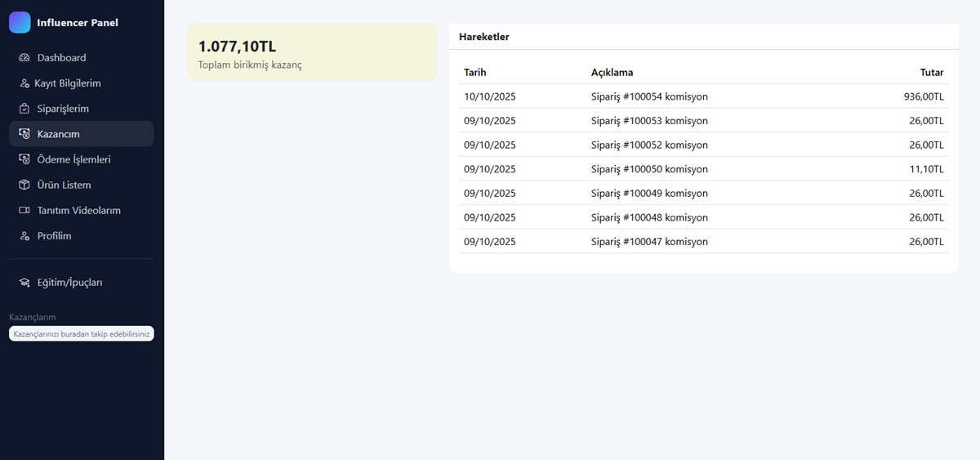
Task: Click the Eğitim/İpuçları graduation cap icon
Action: click(24, 283)
